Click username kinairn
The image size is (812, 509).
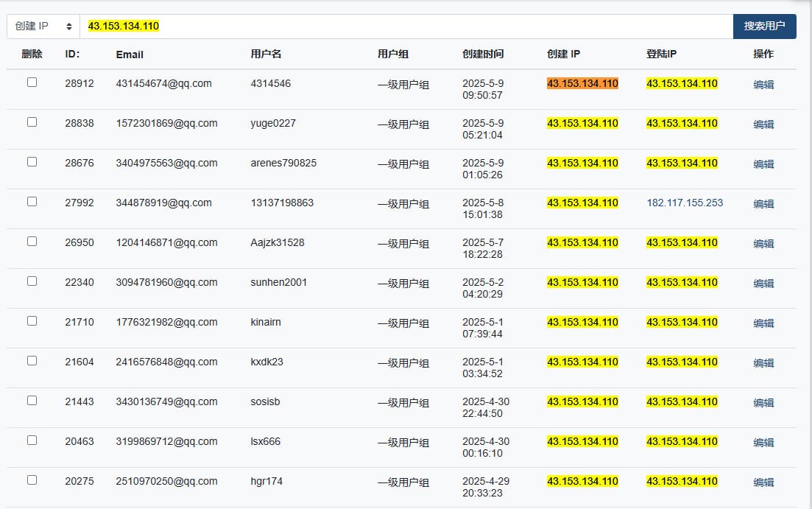266,323
